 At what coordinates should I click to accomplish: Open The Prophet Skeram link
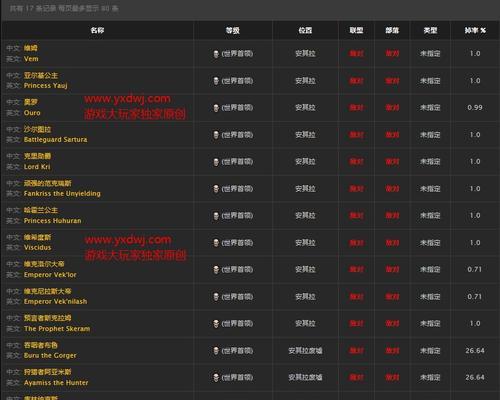(x=57, y=329)
